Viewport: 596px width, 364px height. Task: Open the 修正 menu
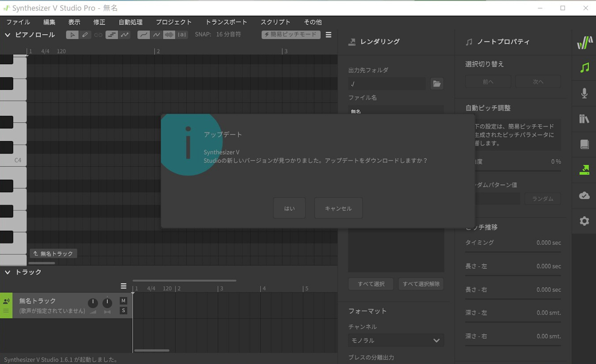99,22
